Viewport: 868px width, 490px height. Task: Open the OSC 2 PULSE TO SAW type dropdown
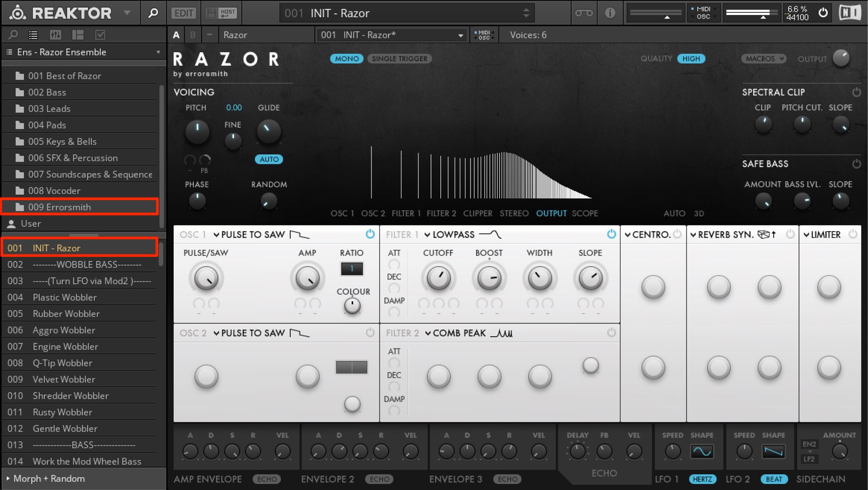tap(261, 333)
